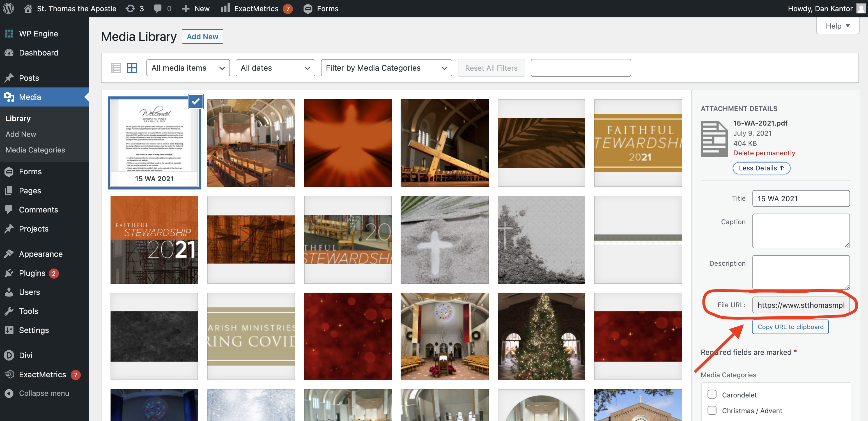
Task: Click the Divi D icon
Action: point(9,355)
